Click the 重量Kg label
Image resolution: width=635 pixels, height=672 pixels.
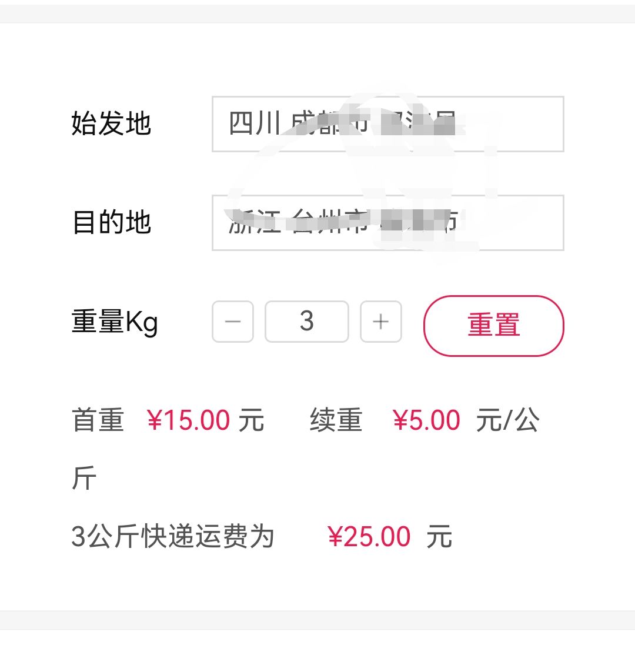(115, 322)
